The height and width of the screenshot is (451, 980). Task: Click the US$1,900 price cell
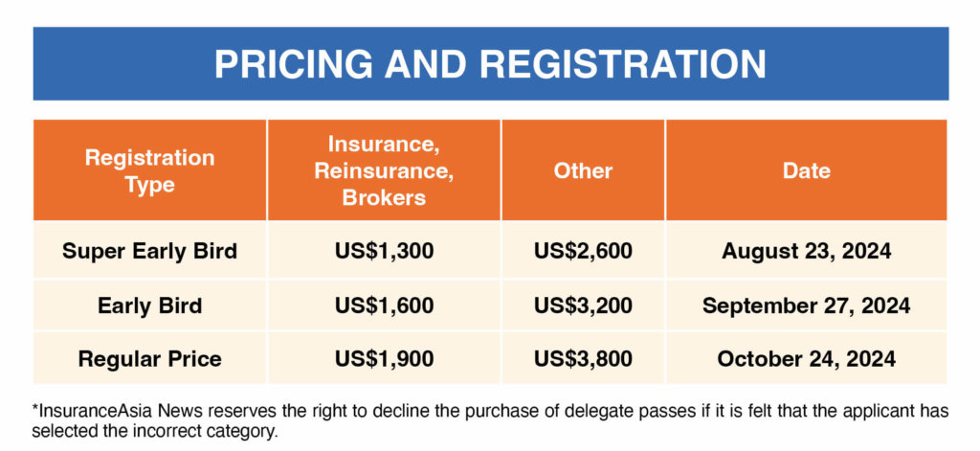384,359
